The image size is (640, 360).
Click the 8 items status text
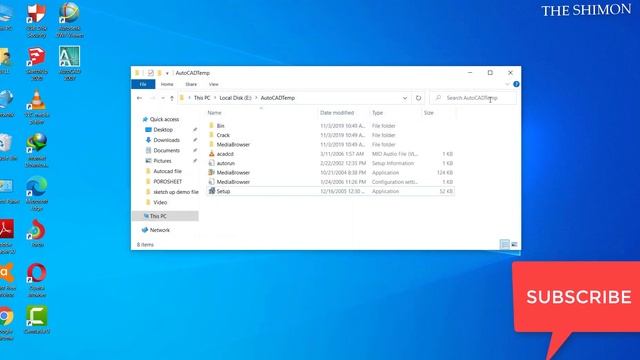[x=145, y=244]
